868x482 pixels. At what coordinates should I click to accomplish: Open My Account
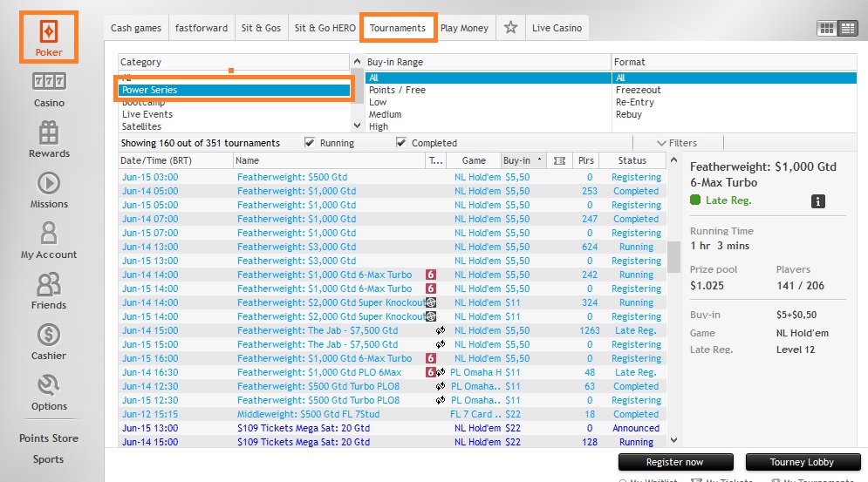tap(49, 241)
